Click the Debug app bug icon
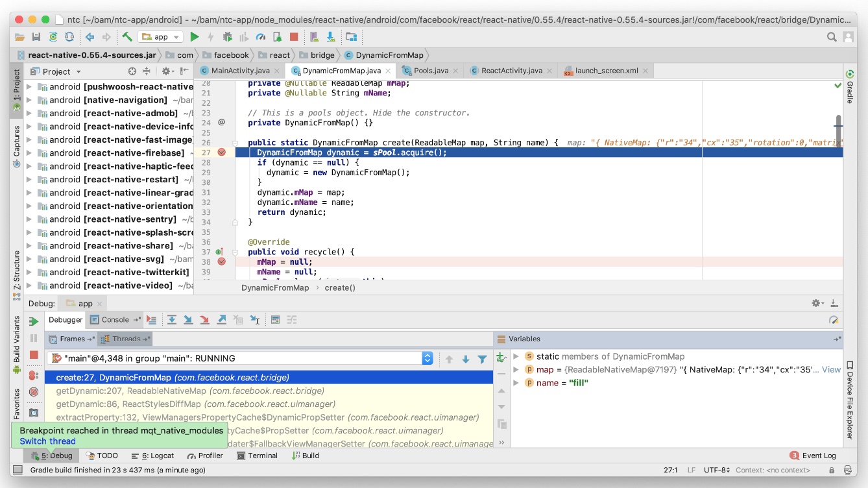The height and width of the screenshot is (488, 868). (228, 37)
